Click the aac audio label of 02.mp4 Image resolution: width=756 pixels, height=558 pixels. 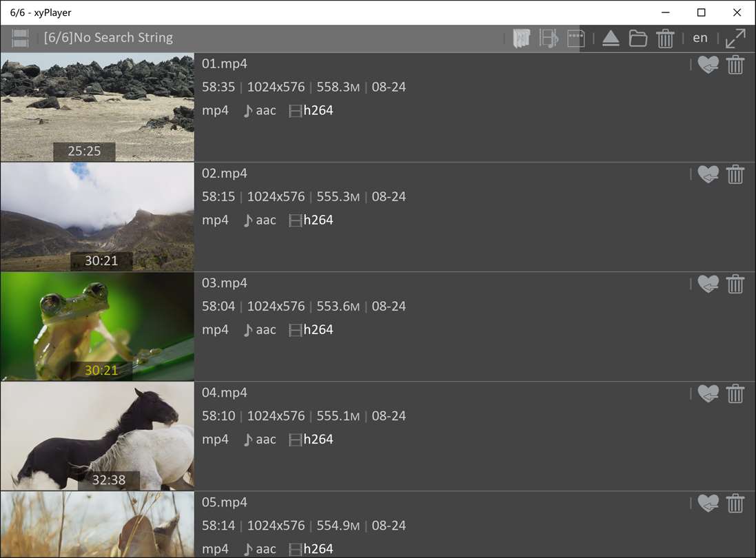pyautogui.click(x=265, y=220)
